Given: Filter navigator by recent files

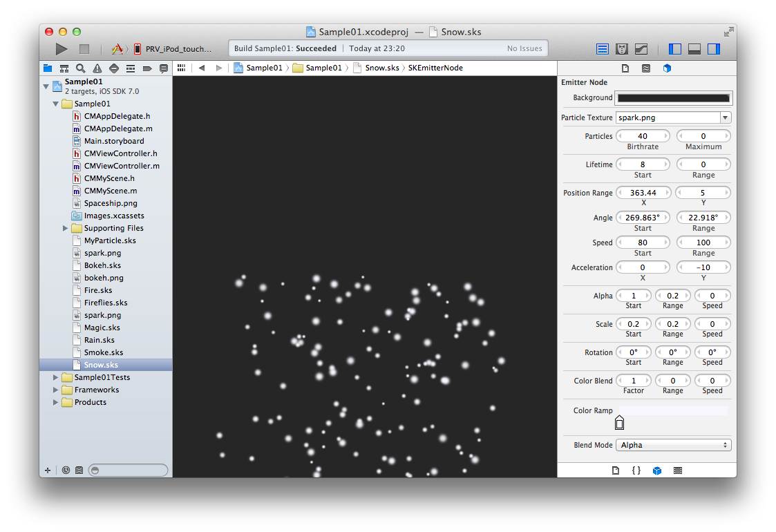Looking at the screenshot, I should coord(66,470).
